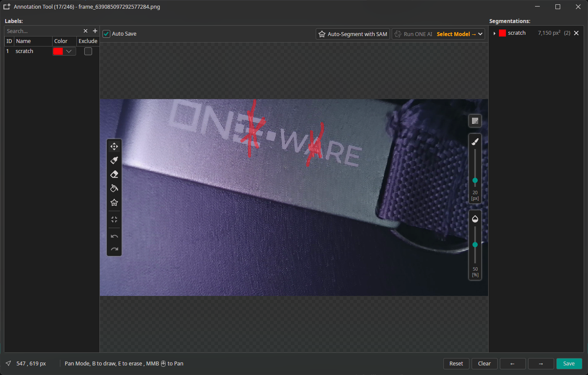Go to next image with right arrow button

pyautogui.click(x=541, y=364)
